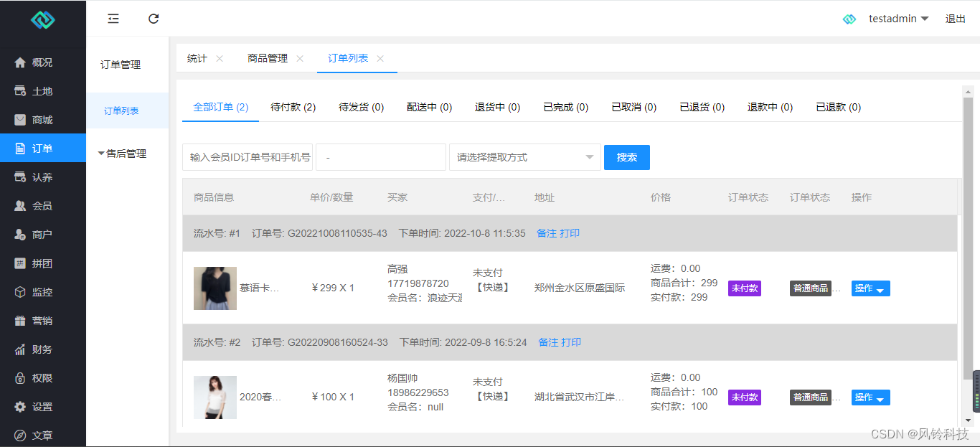Viewport: 980px width, 447px height.
Task: Click the 财务 chart icon in sidebar
Action: pyautogui.click(x=20, y=349)
